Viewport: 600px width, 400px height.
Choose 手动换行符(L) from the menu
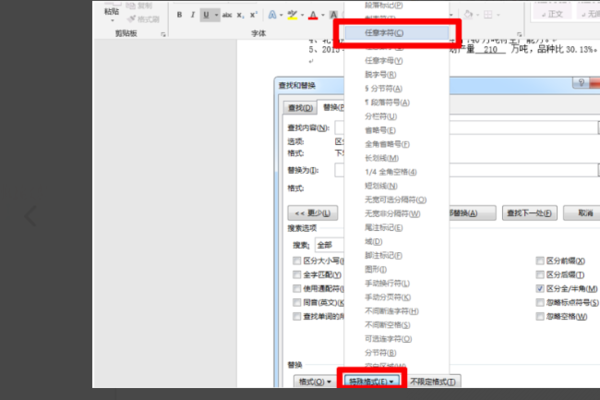(x=387, y=283)
